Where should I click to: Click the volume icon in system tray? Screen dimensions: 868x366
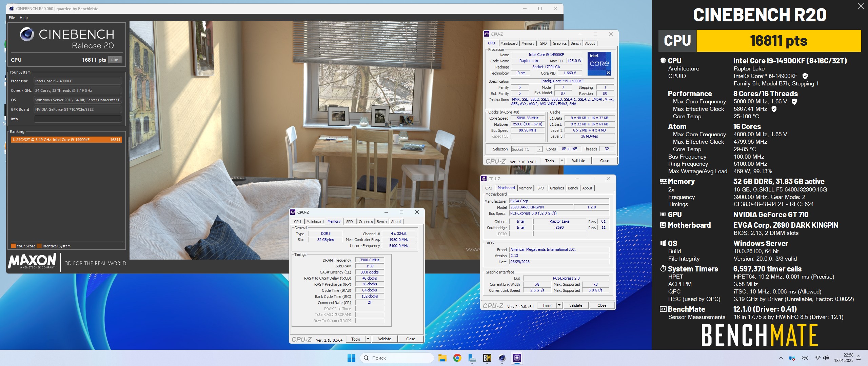click(x=826, y=358)
